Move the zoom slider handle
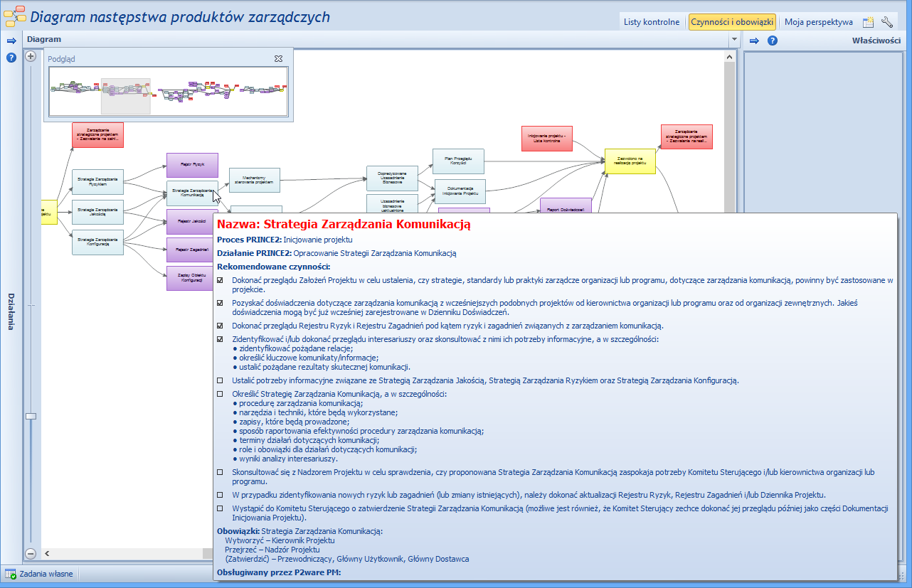This screenshot has width=912, height=588. coord(31,416)
